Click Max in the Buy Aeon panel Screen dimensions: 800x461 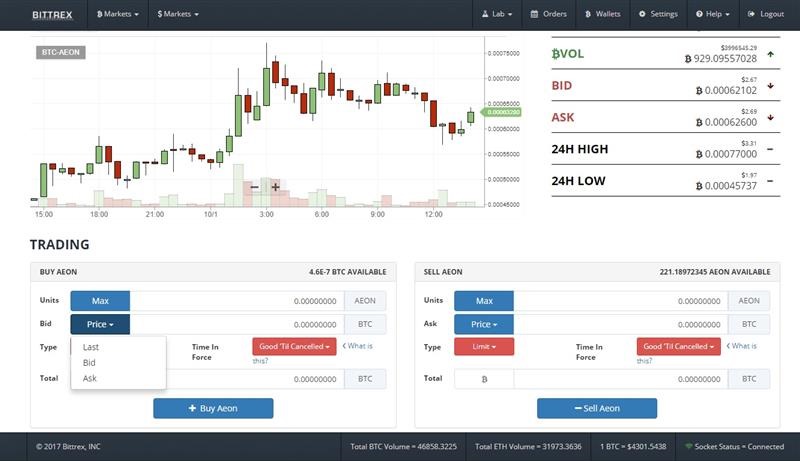(100, 301)
